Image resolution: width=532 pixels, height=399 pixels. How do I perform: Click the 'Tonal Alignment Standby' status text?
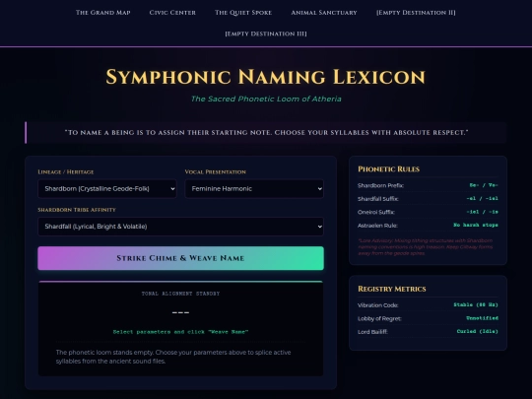[180, 294]
